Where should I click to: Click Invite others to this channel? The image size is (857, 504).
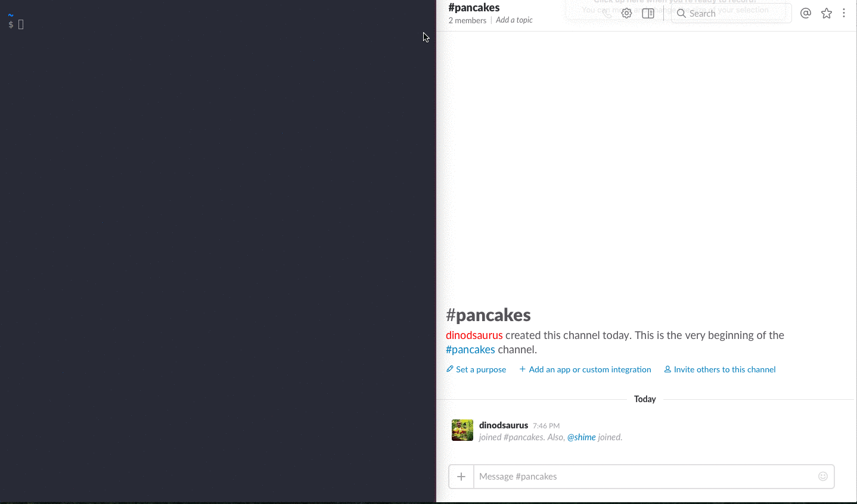click(720, 369)
